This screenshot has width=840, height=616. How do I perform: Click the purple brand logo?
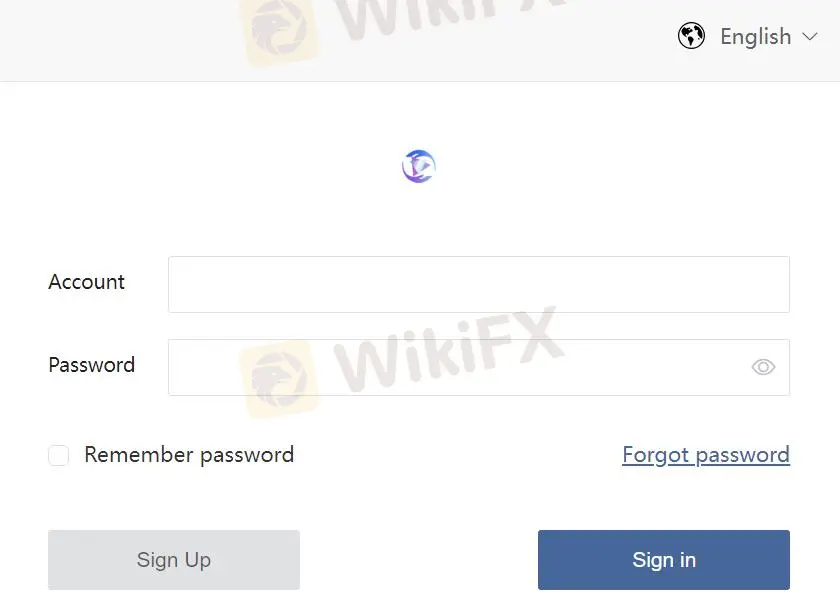pyautogui.click(x=419, y=166)
